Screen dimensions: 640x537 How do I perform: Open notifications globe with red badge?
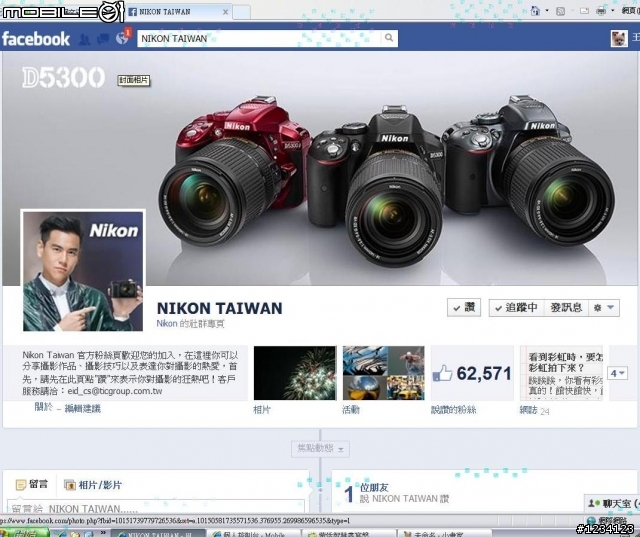click(122, 38)
